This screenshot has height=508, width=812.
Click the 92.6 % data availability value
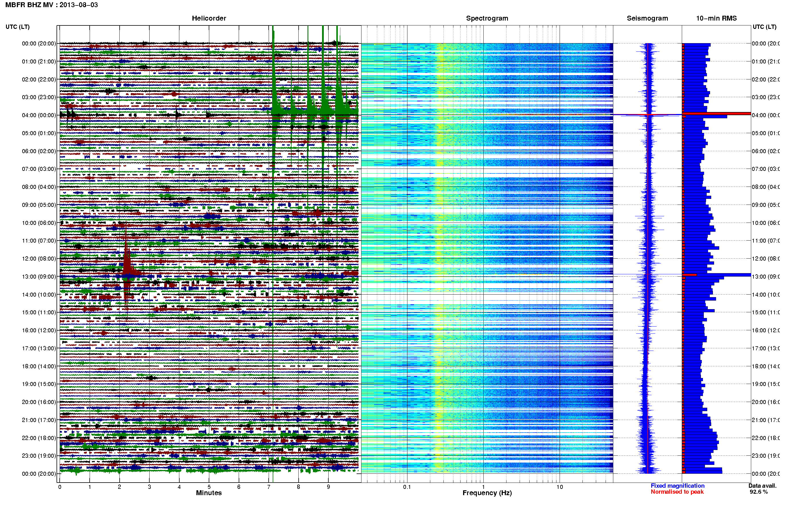point(759,491)
